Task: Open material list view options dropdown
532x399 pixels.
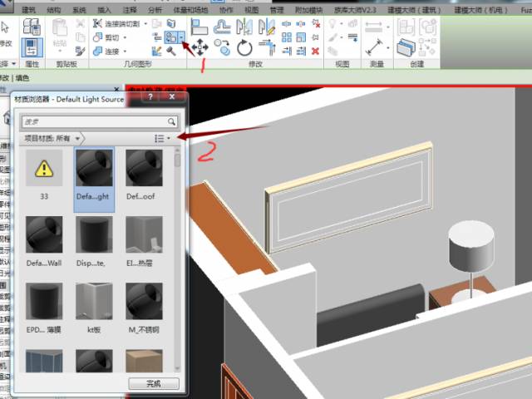Action: 162,138
